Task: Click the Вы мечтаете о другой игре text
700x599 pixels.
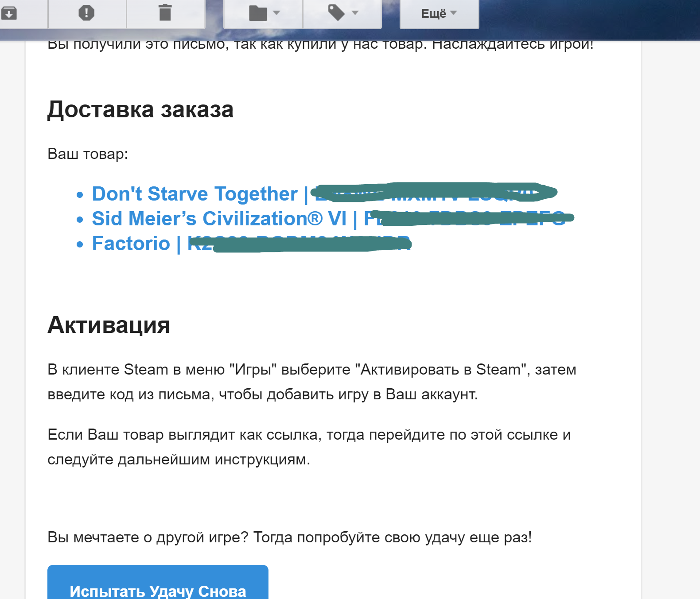Action: (289, 537)
